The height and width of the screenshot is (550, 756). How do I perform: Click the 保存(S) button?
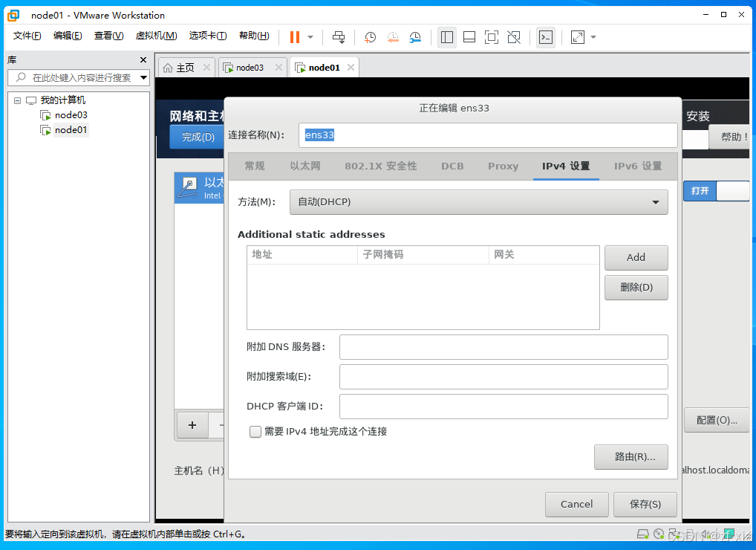[x=645, y=504]
